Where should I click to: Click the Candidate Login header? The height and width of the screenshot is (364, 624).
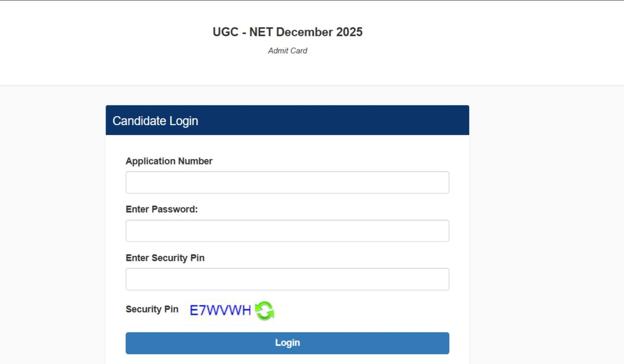click(155, 121)
